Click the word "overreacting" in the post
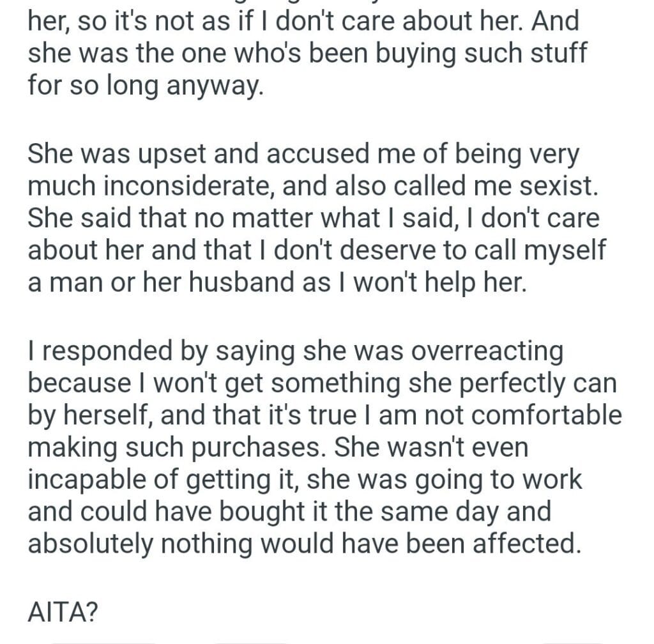Viewport: 654px width, 644px height. 490,351
